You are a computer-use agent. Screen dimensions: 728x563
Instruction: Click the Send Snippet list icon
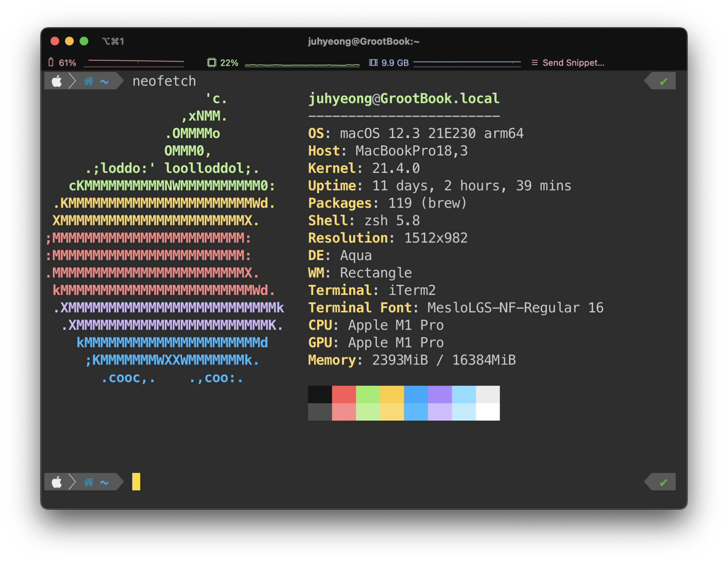534,63
